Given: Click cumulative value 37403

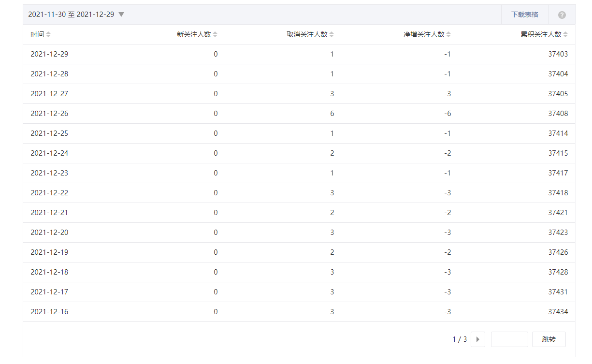Looking at the screenshot, I should click(558, 54).
